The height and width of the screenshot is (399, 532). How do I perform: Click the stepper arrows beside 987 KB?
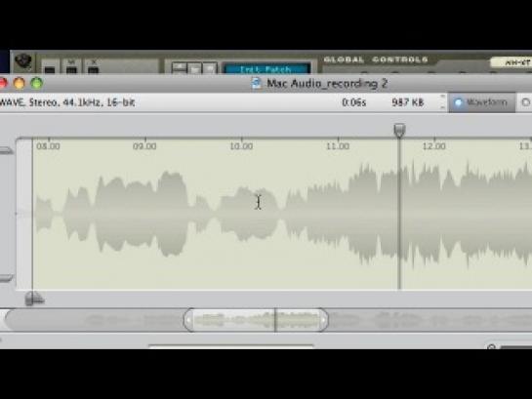click(x=442, y=102)
